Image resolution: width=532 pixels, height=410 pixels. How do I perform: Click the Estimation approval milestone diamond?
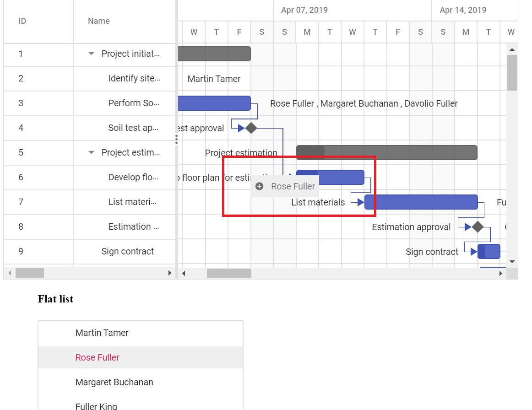click(x=478, y=227)
